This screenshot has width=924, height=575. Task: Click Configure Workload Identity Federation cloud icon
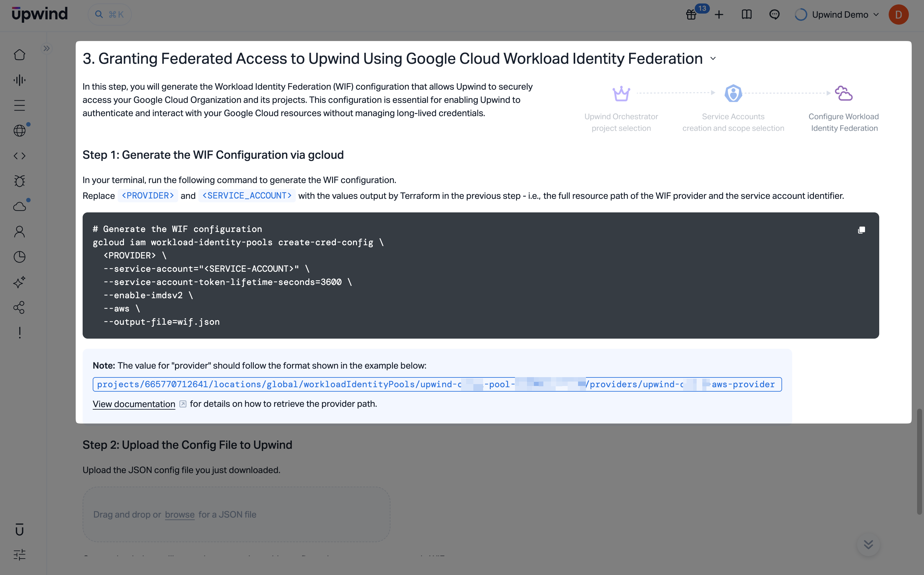click(x=844, y=93)
